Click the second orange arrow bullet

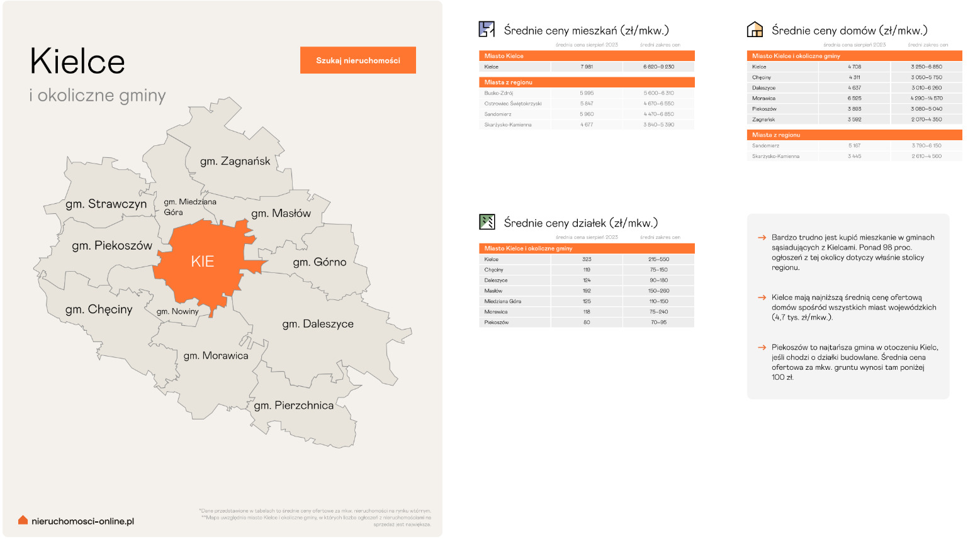[x=762, y=297]
